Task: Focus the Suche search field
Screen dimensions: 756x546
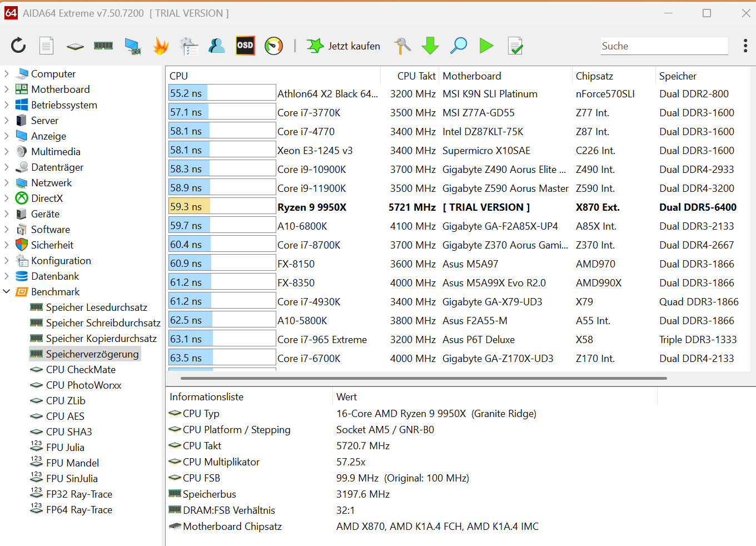Action: pyautogui.click(x=664, y=46)
